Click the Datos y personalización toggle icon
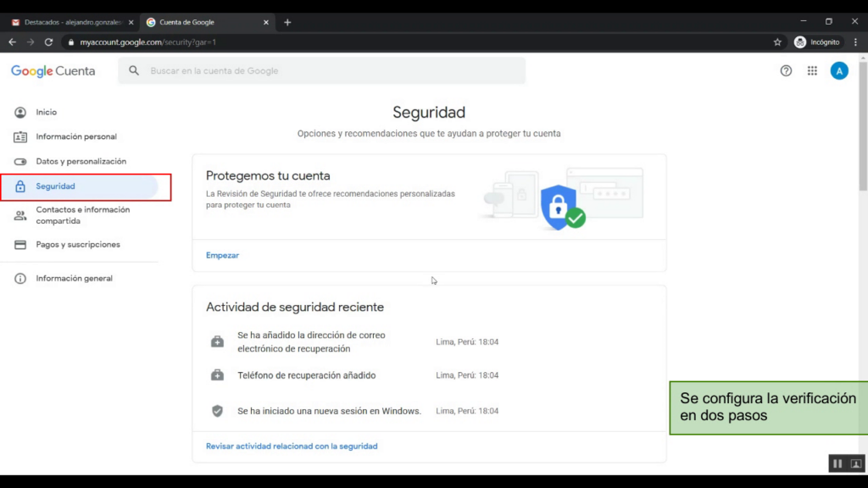868x488 pixels. pyautogui.click(x=20, y=162)
